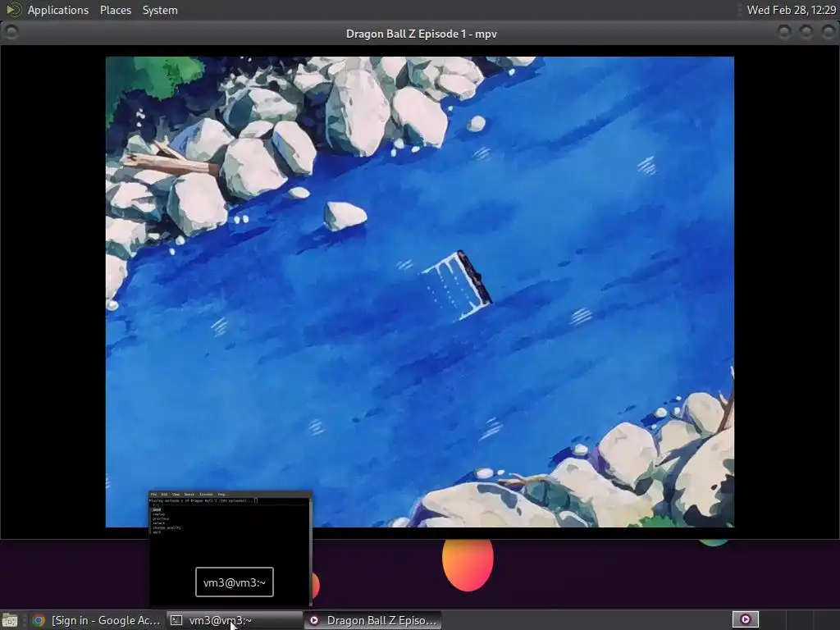The image size is (840, 630).
Task: Click the mpv play icon in taskbar item
Action: (x=314, y=620)
